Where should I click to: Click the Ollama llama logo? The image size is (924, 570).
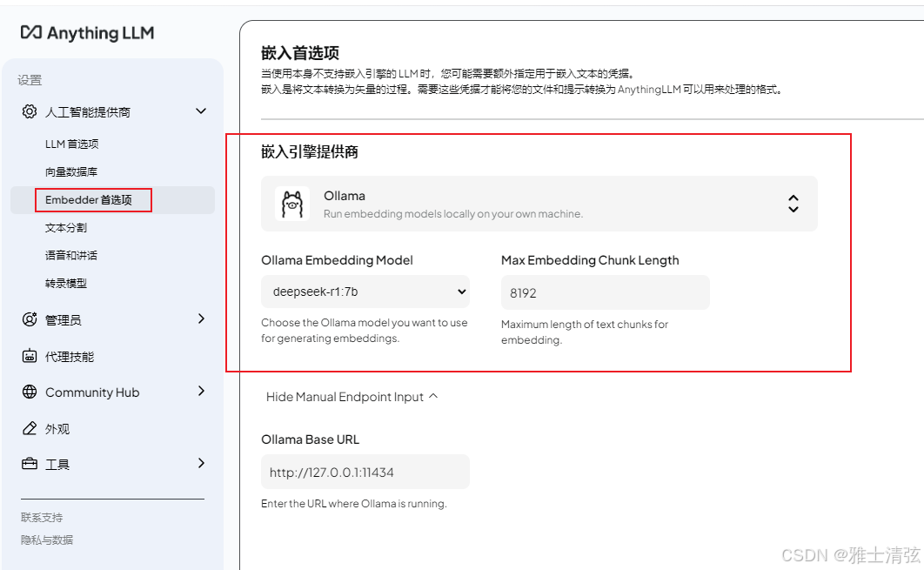click(292, 204)
